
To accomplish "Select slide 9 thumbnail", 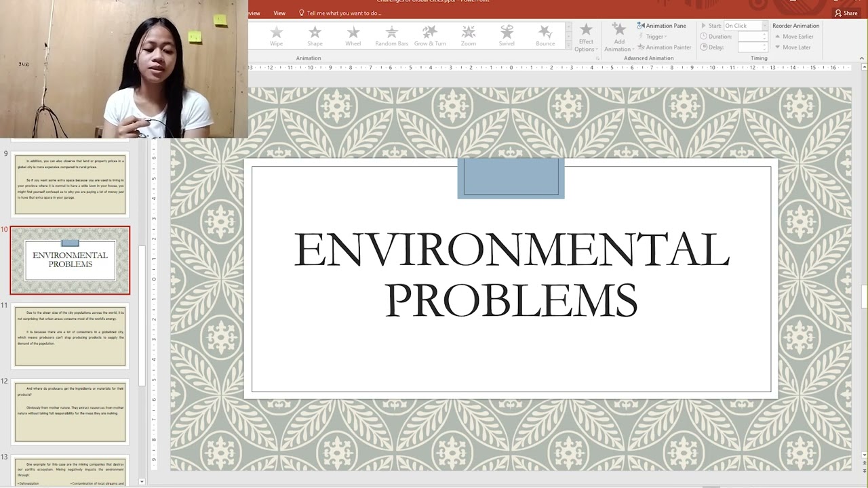I will pyautogui.click(x=70, y=184).
